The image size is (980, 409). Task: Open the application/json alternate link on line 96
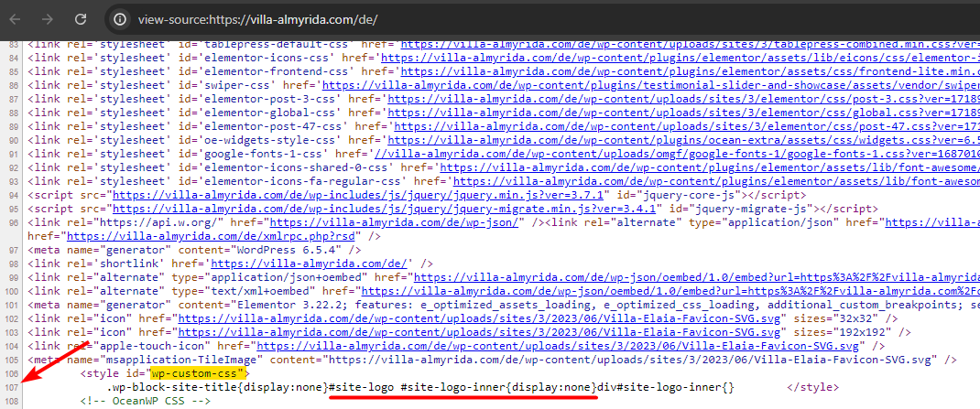932,221
